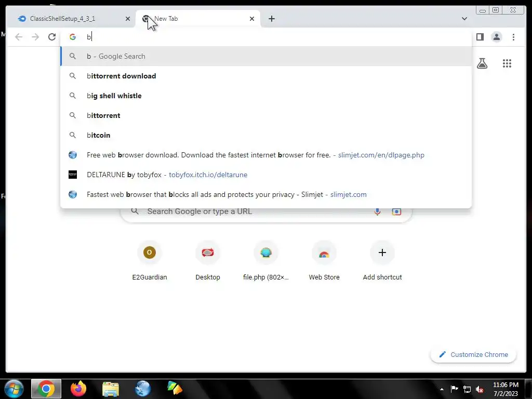Screen dimensions: 532x399
Task: Open the profile avatar button
Action: pos(496,37)
